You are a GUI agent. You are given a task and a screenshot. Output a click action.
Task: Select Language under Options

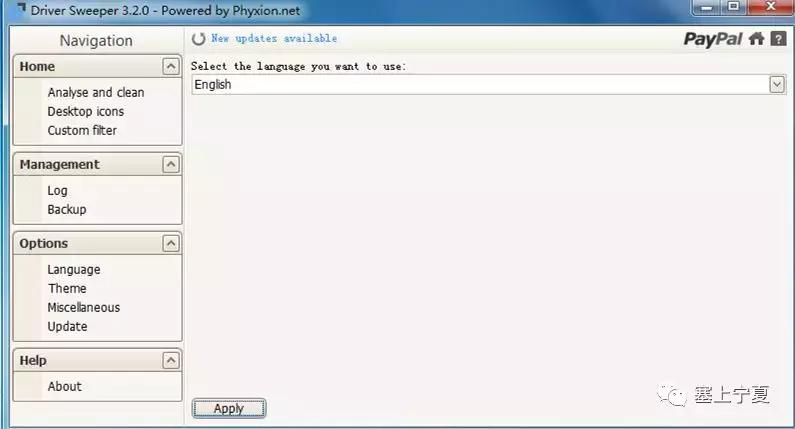point(74,270)
